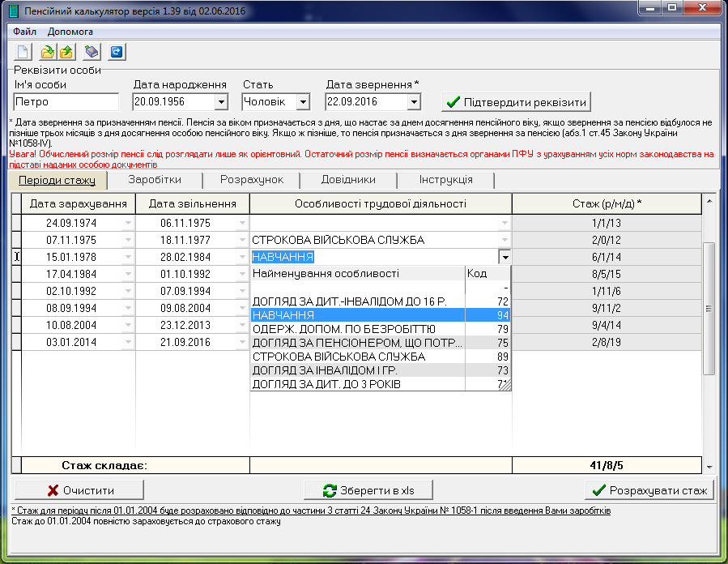
Task: Click Найменування особливості list header
Action: click(357, 273)
